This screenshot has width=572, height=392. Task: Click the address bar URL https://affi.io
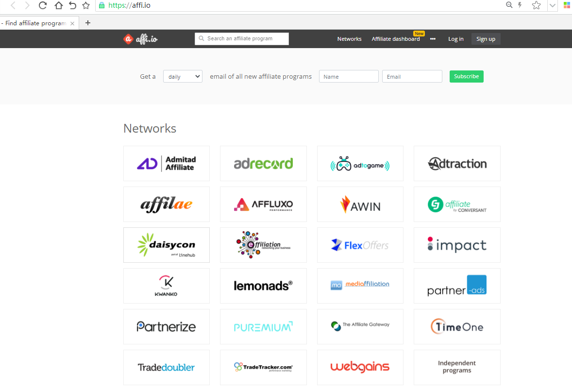pos(129,5)
